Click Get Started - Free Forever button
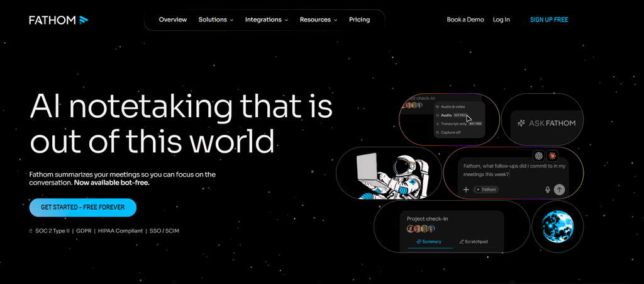644x284 pixels. pyautogui.click(x=82, y=208)
